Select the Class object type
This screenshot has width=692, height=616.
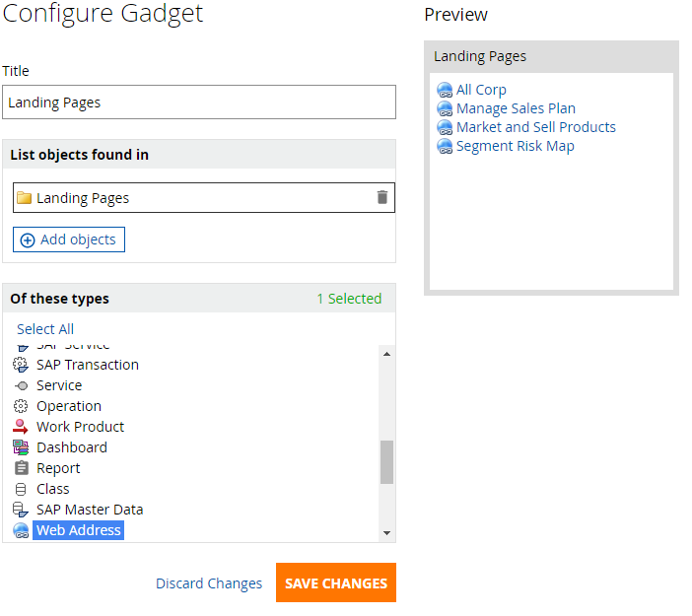pyautogui.click(x=52, y=489)
